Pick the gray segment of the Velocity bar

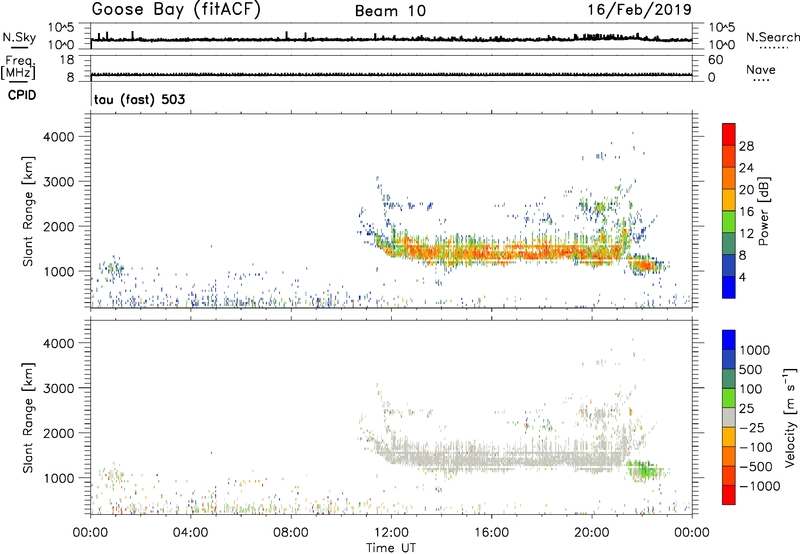tap(729, 417)
